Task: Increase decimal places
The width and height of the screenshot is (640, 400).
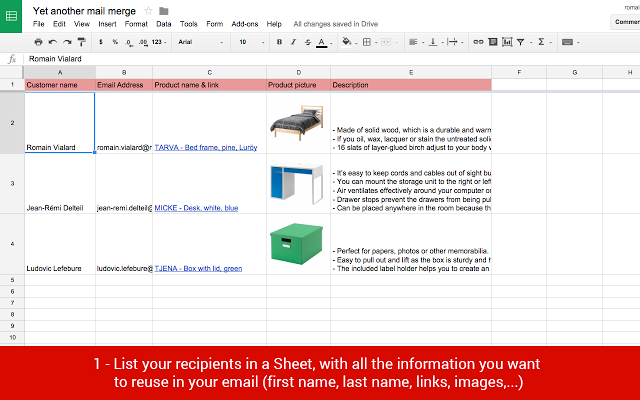Action: tap(143, 42)
